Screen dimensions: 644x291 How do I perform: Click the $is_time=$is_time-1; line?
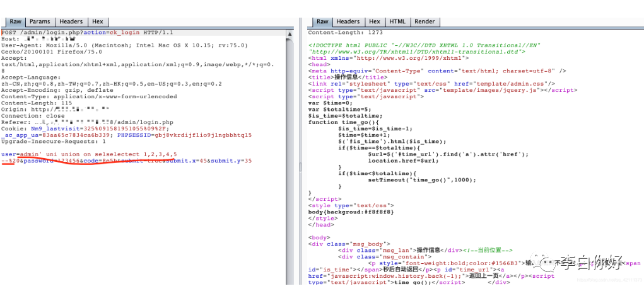[375, 128]
